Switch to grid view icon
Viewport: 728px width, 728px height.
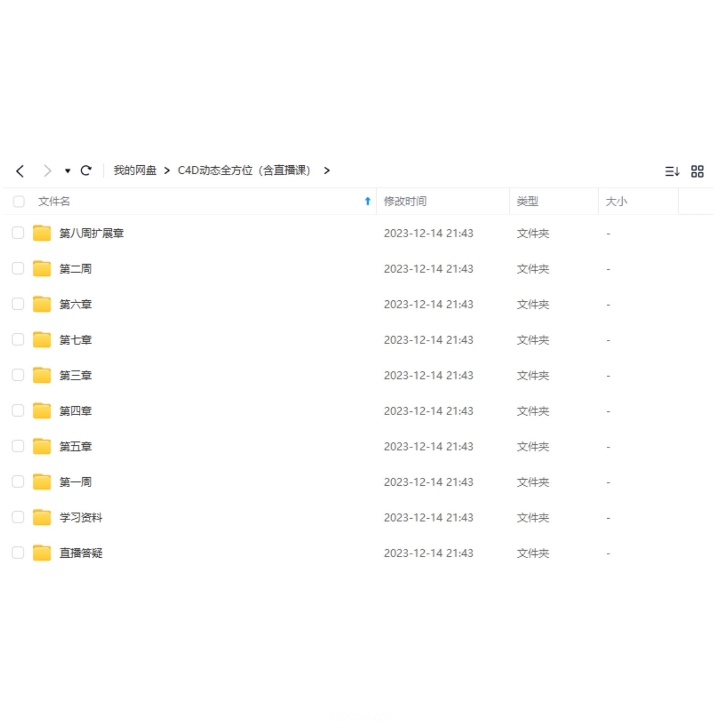pos(697,171)
